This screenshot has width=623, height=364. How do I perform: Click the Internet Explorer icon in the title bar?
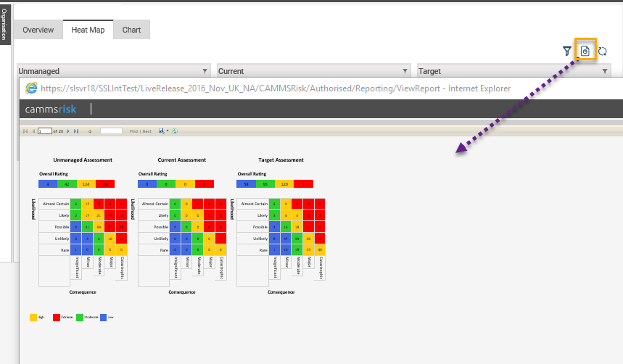click(31, 88)
